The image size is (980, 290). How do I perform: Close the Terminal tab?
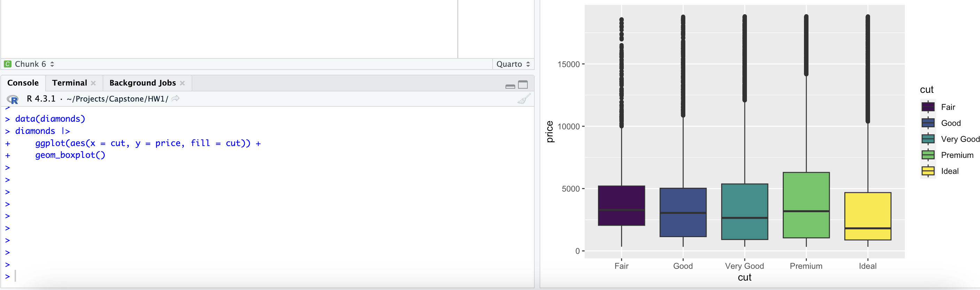pos(94,82)
